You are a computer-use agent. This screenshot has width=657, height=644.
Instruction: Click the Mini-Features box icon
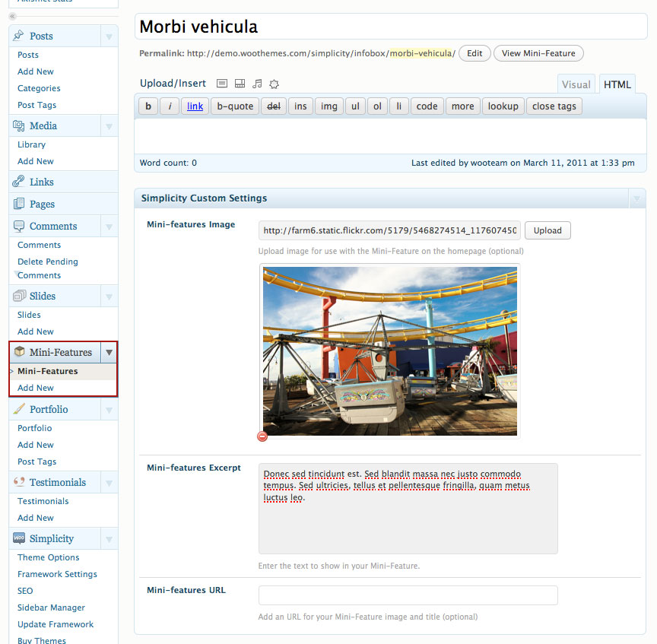click(x=19, y=352)
